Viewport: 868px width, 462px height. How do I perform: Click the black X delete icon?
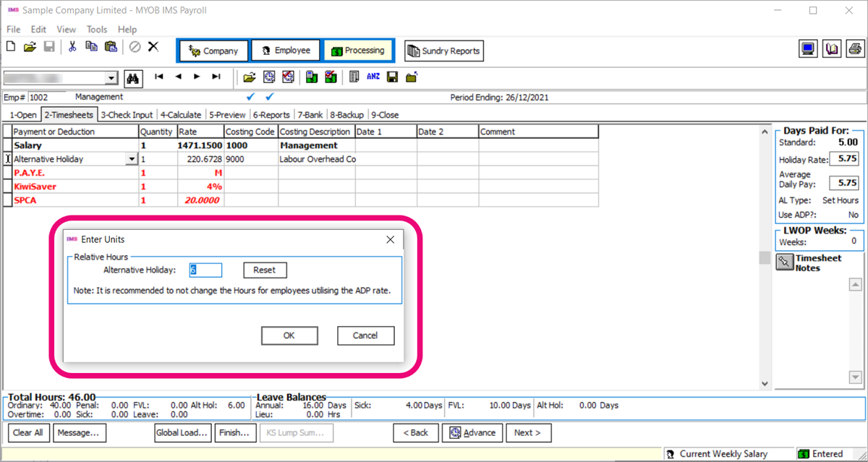pyautogui.click(x=153, y=47)
